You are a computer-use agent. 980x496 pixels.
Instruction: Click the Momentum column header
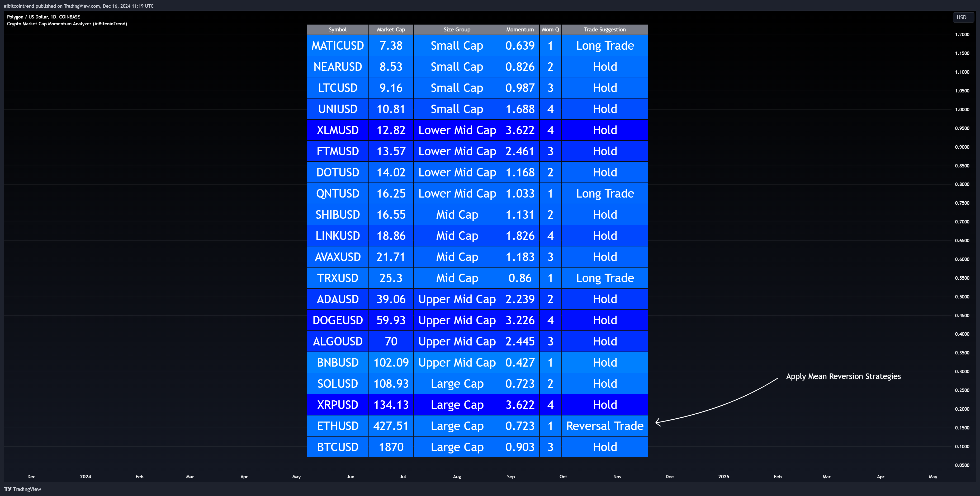(x=520, y=30)
